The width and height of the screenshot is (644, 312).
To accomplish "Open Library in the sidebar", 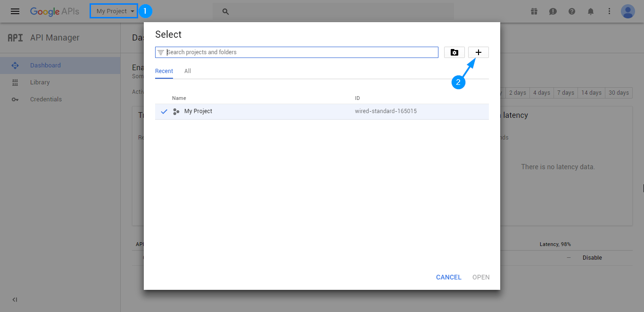I will click(x=40, y=82).
